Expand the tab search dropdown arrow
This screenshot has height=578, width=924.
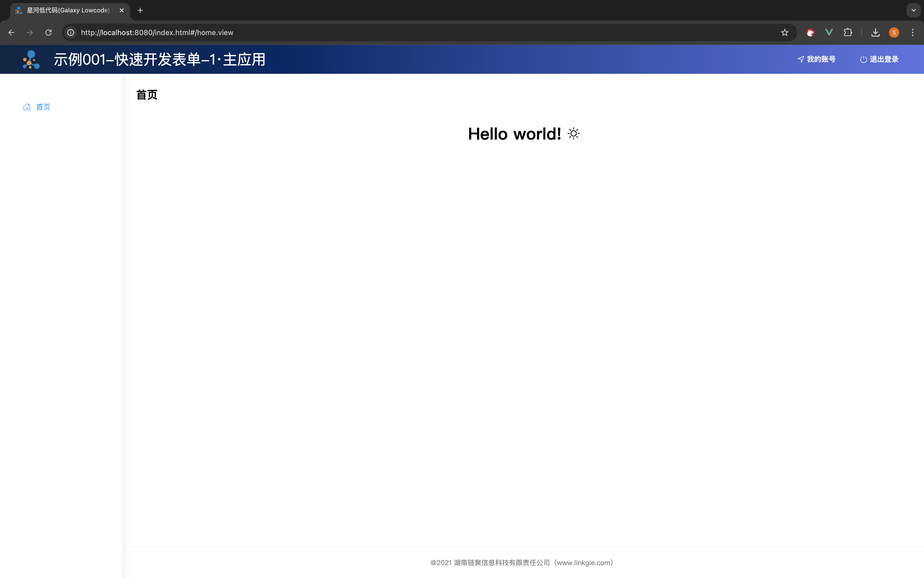(914, 10)
